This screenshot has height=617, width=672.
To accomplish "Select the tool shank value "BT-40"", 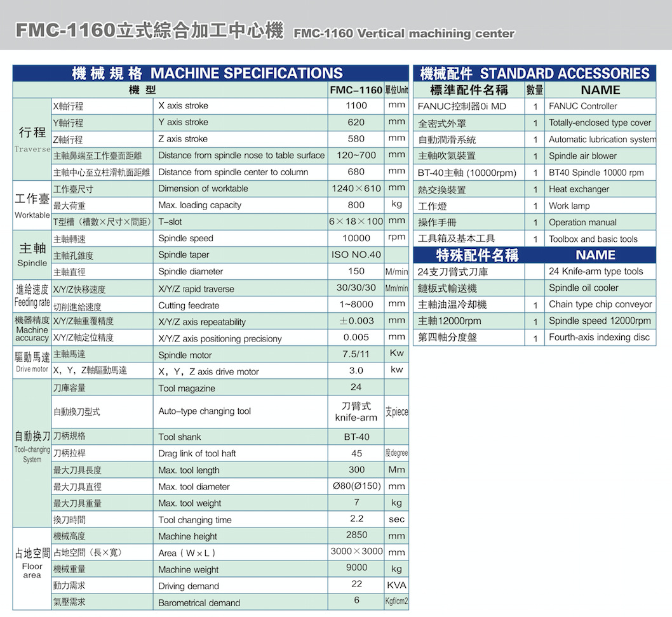I will coord(356,437).
